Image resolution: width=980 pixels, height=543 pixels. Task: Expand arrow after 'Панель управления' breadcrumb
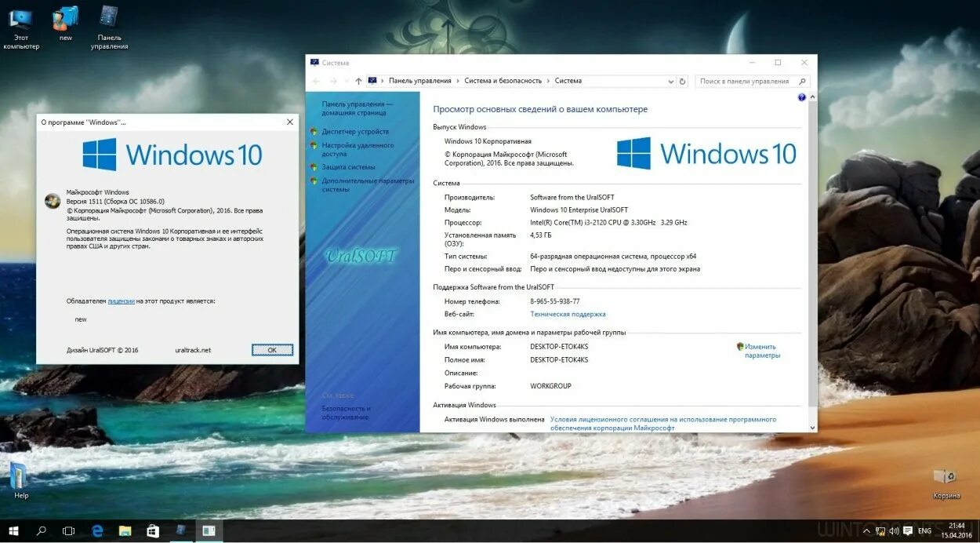(457, 81)
